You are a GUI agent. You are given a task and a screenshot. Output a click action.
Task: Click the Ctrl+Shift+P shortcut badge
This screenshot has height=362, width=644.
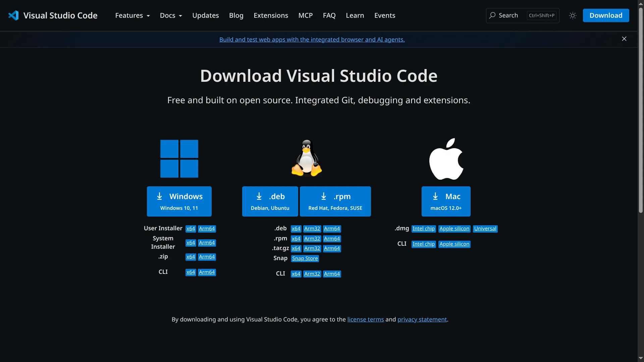click(542, 15)
